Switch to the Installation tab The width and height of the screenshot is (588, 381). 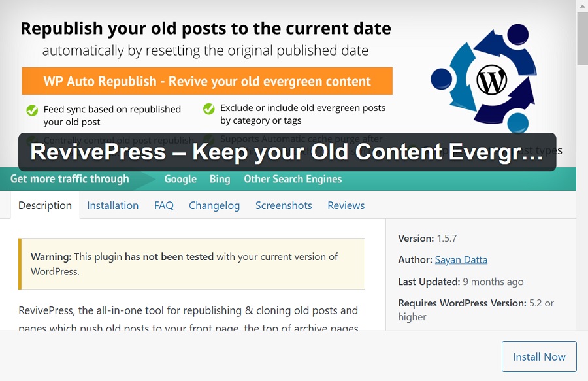[x=112, y=205]
